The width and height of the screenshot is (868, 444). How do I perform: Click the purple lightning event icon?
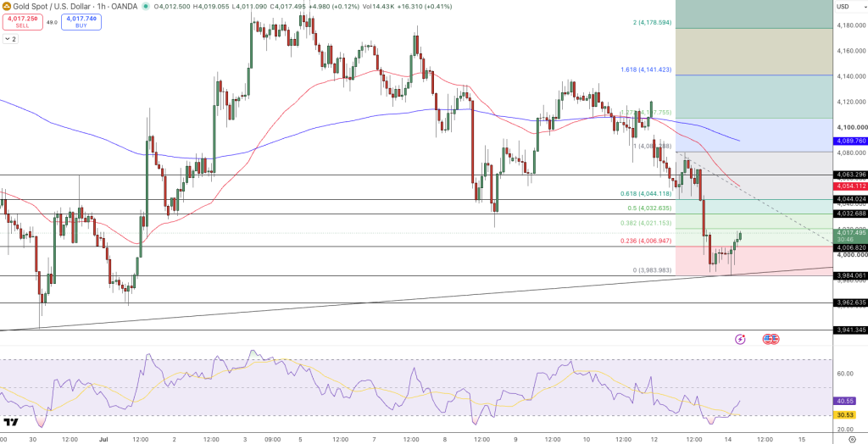(x=740, y=339)
